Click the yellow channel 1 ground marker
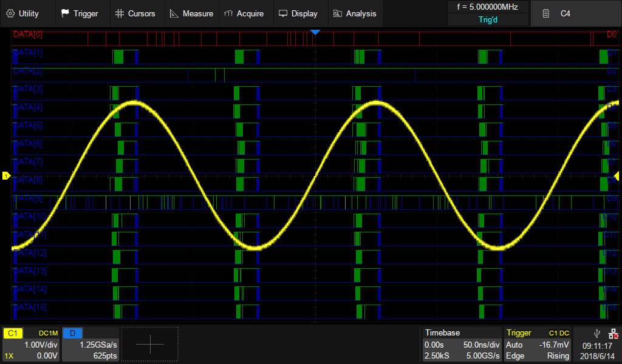Image resolution: width=622 pixels, height=364 pixels. click(6, 176)
